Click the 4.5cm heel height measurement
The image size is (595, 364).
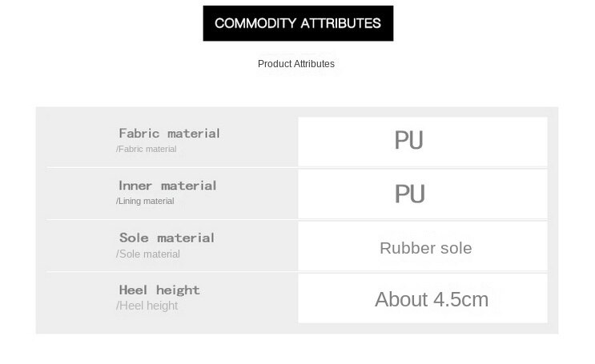tap(460, 300)
